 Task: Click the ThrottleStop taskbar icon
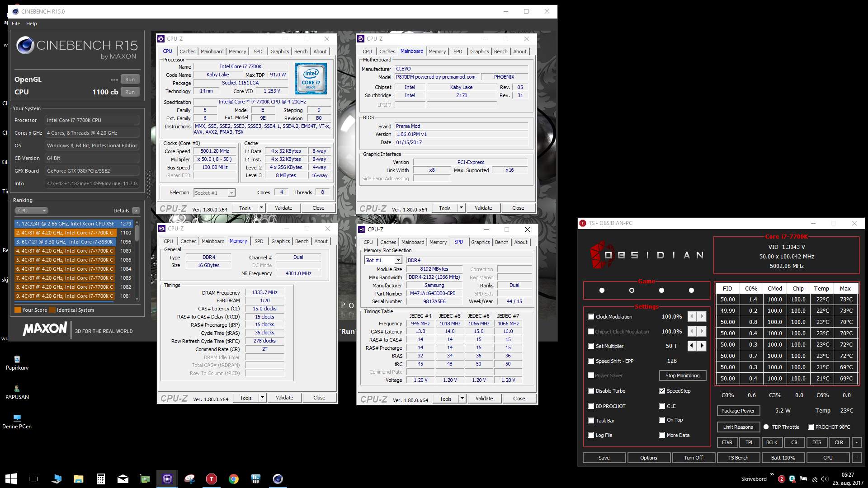(212, 479)
